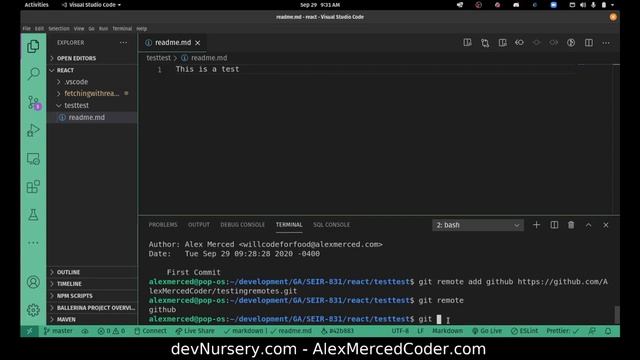Change UTF-8 encoding in status bar
The height and width of the screenshot is (360, 640).
click(x=400, y=331)
